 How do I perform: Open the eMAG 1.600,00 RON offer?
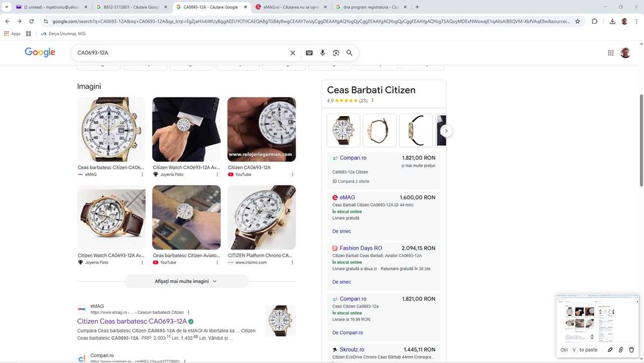[383, 215]
